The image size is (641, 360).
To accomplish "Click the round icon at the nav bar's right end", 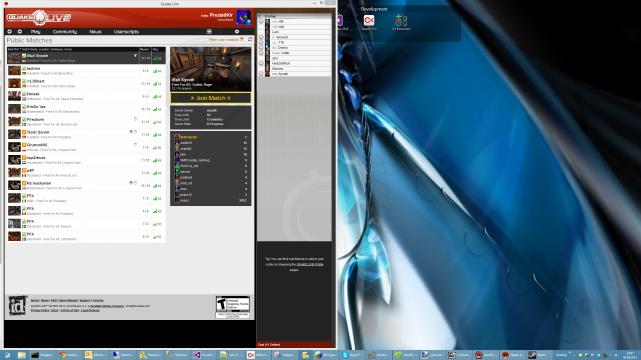I will (x=237, y=31).
